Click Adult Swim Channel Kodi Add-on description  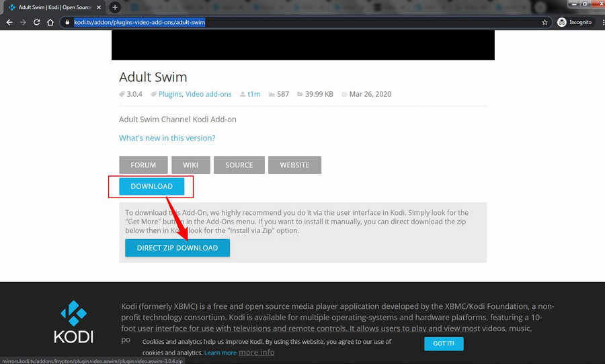coord(177,120)
